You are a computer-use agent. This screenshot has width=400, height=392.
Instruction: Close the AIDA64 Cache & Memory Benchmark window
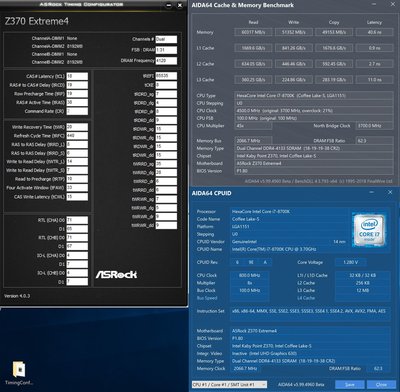(x=393, y=5)
